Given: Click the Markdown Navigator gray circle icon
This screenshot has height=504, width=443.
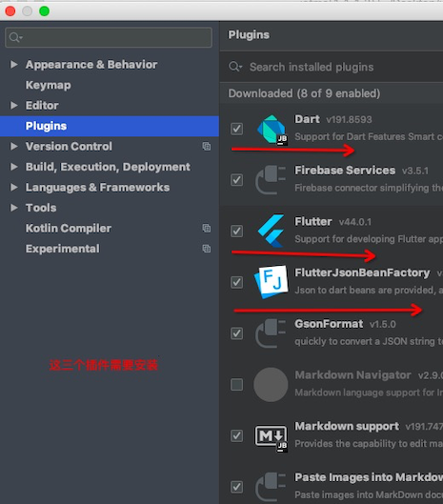Looking at the screenshot, I should [x=271, y=384].
